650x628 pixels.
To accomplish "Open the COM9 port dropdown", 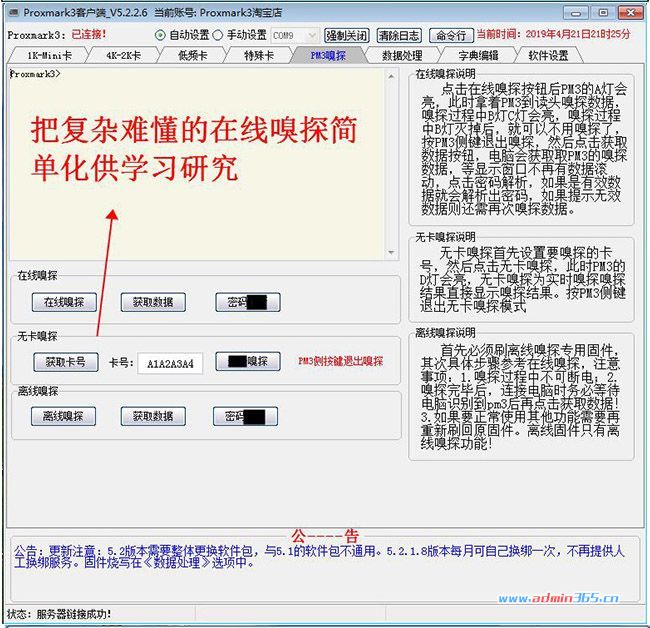I will point(295,36).
